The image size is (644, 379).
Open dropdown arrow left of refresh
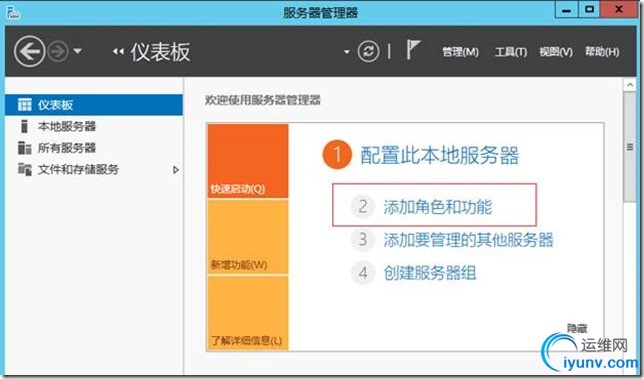coord(347,52)
